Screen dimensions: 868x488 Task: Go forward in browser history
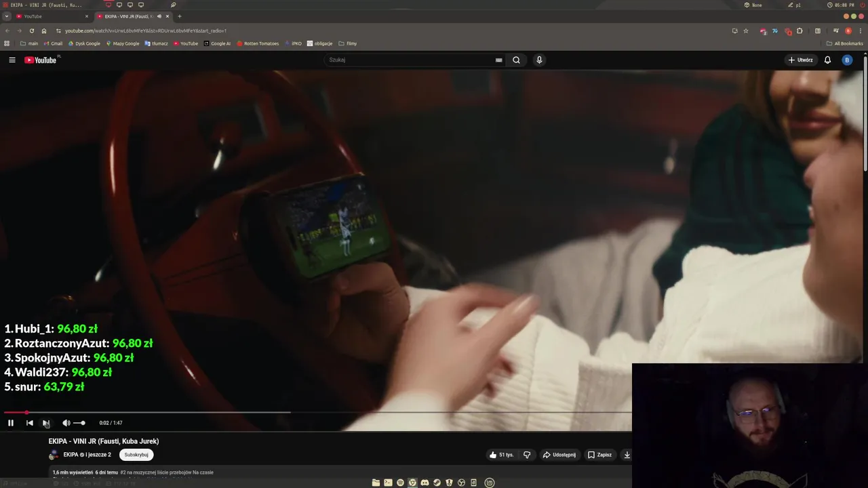coord(19,30)
